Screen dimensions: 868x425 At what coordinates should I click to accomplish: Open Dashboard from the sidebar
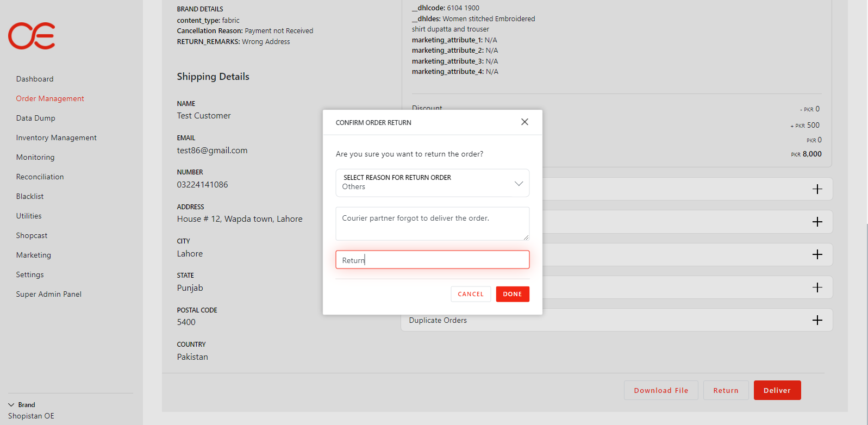point(35,79)
